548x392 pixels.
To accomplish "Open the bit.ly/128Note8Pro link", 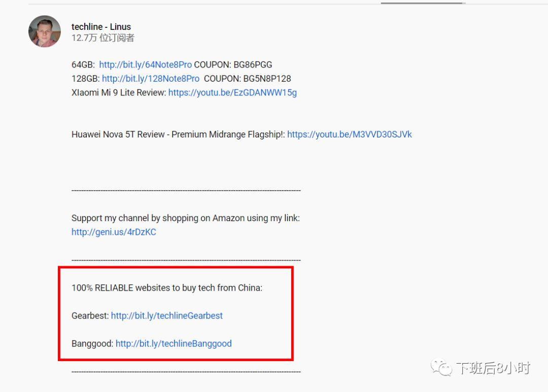I will [151, 79].
